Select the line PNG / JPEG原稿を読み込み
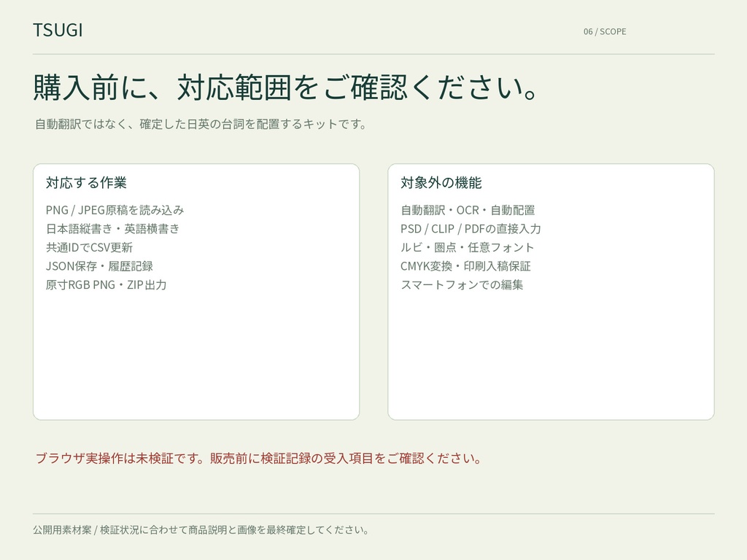Screen dimensions: 747x560 pos(115,210)
